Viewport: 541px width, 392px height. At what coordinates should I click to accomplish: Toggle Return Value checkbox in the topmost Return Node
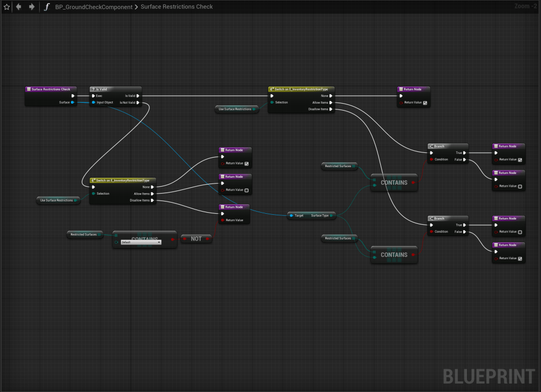(x=425, y=103)
